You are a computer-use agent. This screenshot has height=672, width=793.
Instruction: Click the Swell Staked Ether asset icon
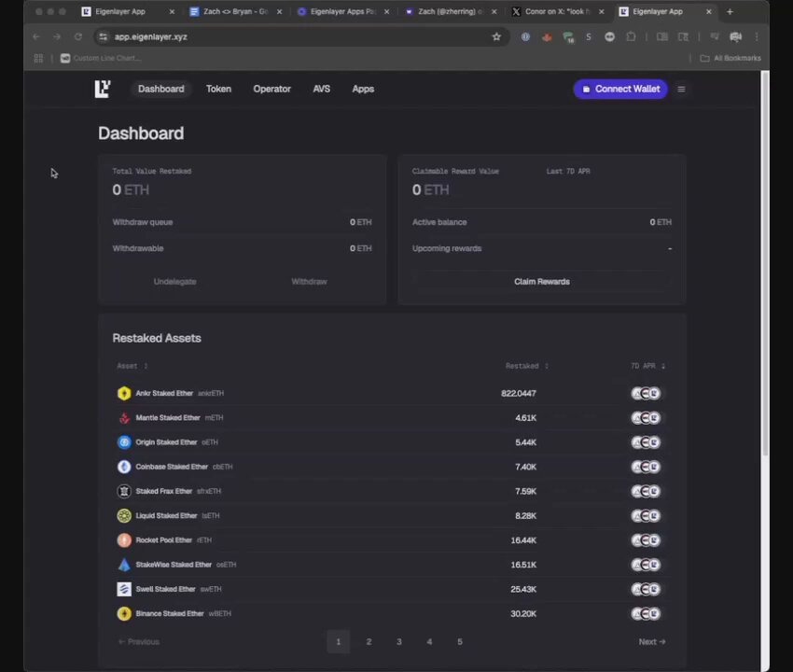tap(124, 589)
